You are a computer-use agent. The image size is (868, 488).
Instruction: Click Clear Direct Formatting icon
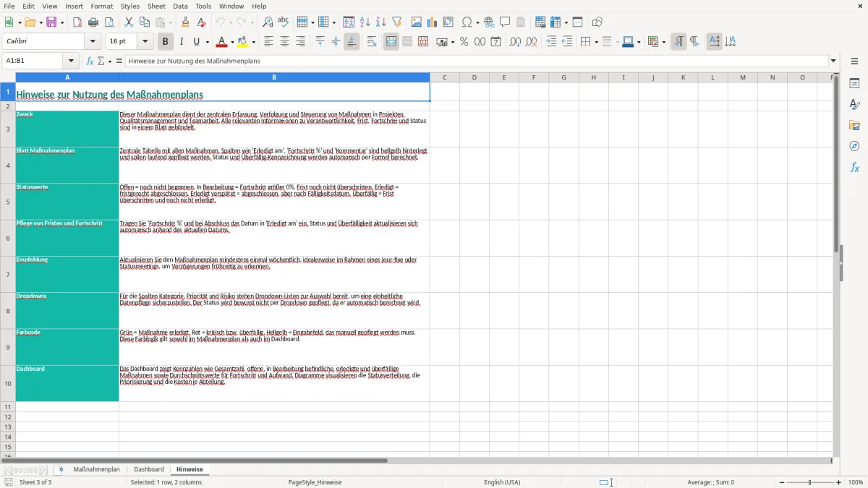tap(201, 22)
